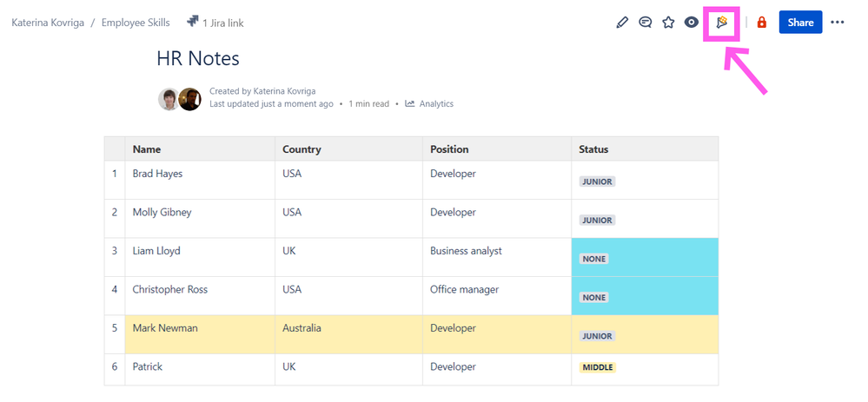
Task: Open the page comments icon
Action: (646, 23)
